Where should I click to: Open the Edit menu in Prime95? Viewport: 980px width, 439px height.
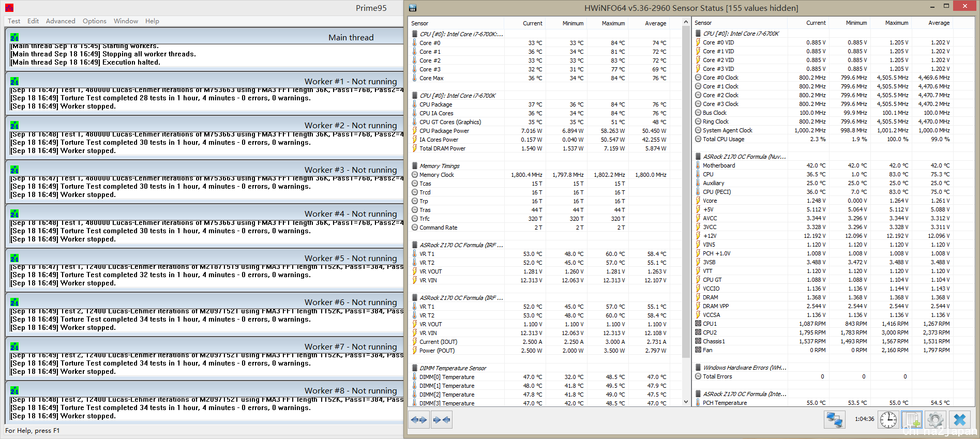33,21
